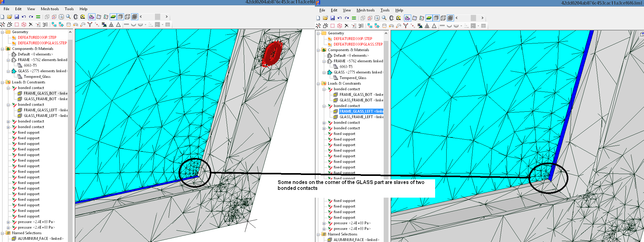Collapse Geometry tree node in left window
Image resolution: width=644 pixels, height=242 pixels.
coord(2,32)
